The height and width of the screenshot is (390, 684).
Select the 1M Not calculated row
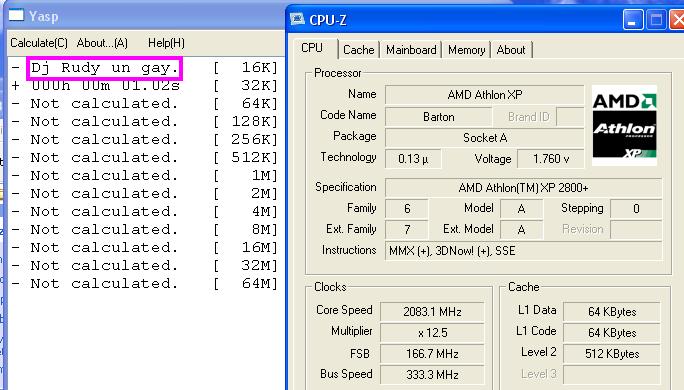(x=144, y=175)
